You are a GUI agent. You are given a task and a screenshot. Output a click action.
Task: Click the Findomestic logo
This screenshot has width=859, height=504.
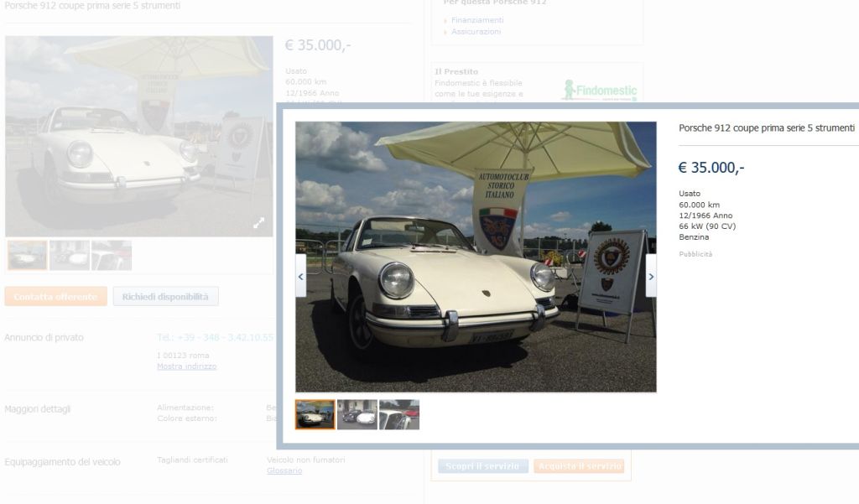pyautogui.click(x=599, y=91)
